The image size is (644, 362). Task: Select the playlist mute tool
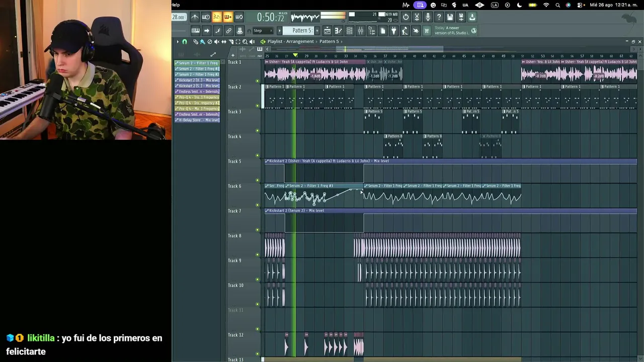[x=217, y=42]
